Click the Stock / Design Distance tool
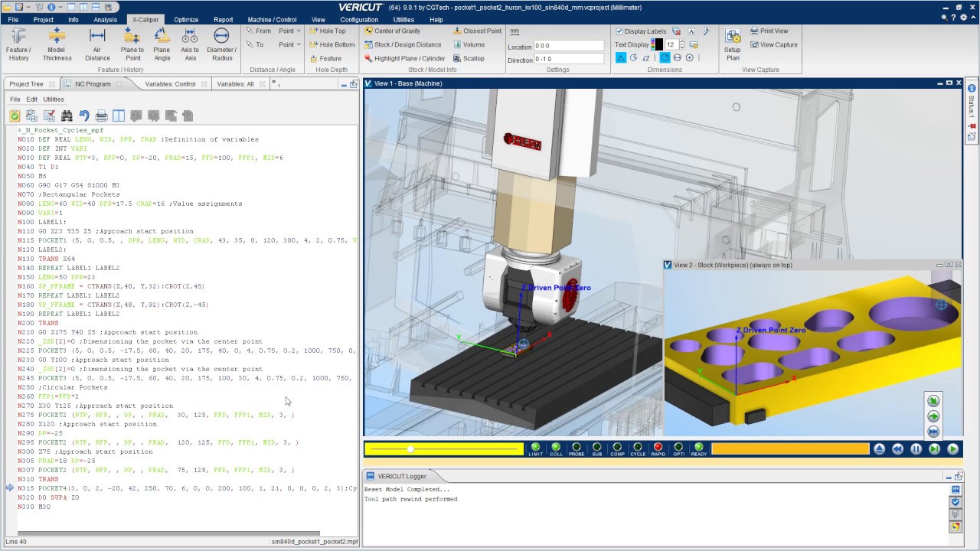The height and width of the screenshot is (551, 980). click(x=403, y=45)
